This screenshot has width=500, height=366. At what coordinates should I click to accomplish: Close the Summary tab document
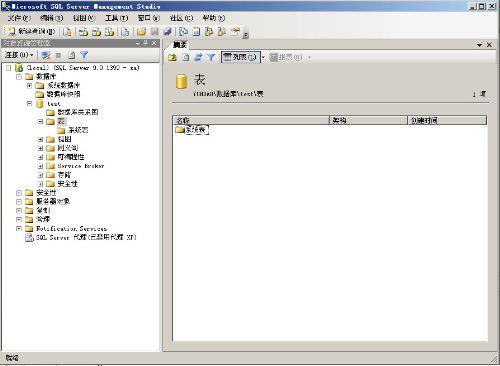[x=489, y=45]
